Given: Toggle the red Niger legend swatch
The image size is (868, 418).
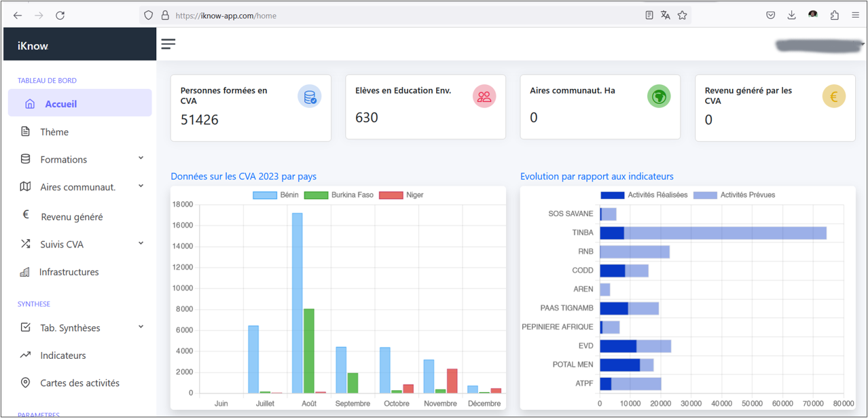Looking at the screenshot, I should tap(391, 195).
